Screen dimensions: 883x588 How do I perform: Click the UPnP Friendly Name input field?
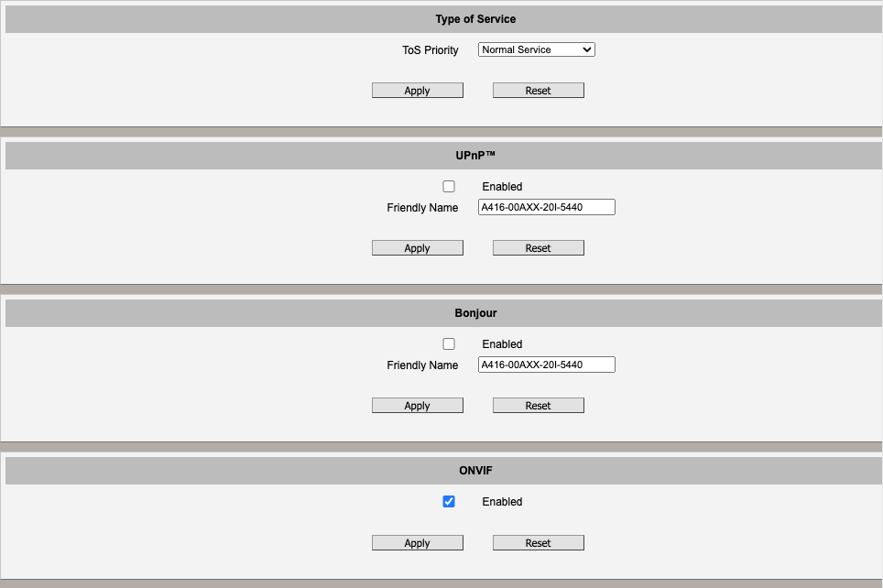[x=546, y=206]
